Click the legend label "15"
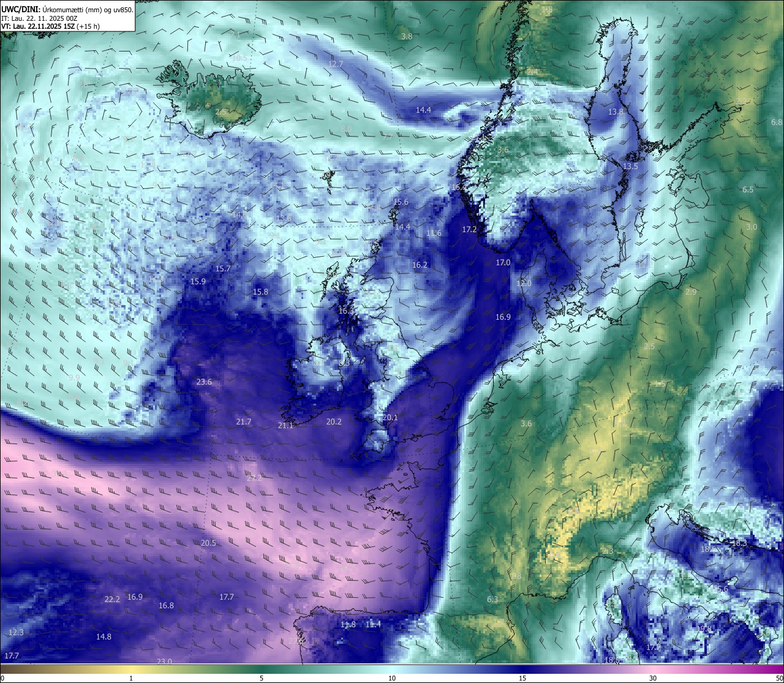 click(522, 678)
